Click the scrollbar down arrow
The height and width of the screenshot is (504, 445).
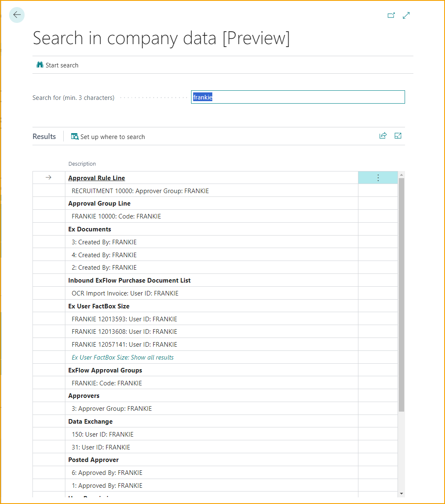pos(401,494)
